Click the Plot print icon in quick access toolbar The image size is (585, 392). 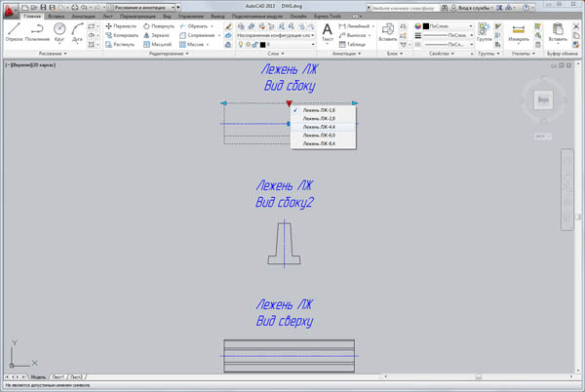(75, 7)
